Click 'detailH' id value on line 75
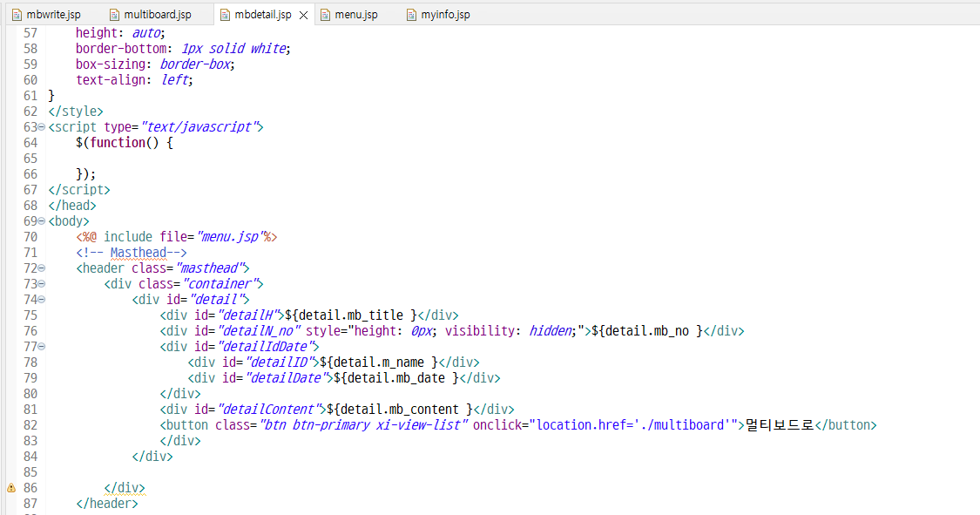Image resolution: width=980 pixels, height=515 pixels. (247, 315)
